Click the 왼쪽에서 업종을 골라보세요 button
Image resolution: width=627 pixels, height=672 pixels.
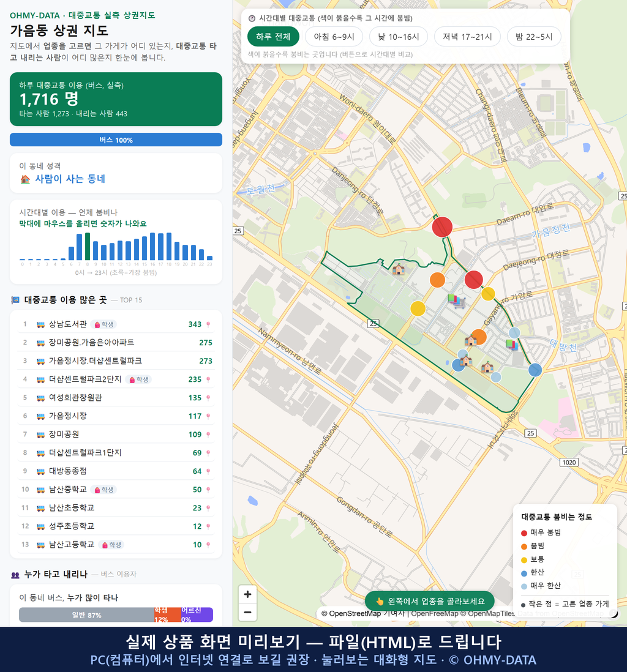(x=430, y=601)
